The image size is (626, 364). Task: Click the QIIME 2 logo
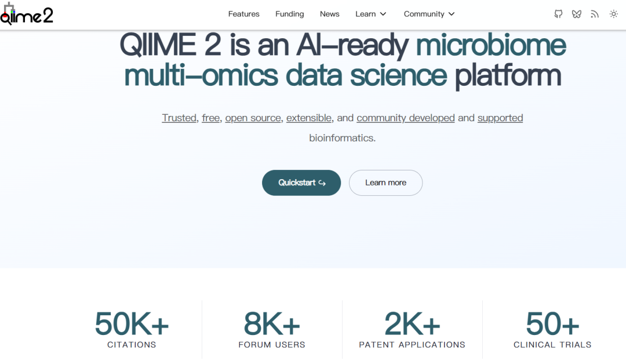point(27,14)
